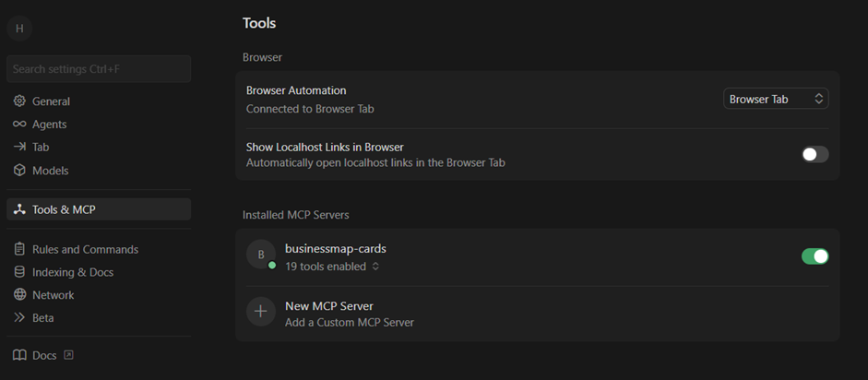Screen dimensions: 868x380
Task: Click the plus icon for New MCP Server
Action: coord(261,312)
